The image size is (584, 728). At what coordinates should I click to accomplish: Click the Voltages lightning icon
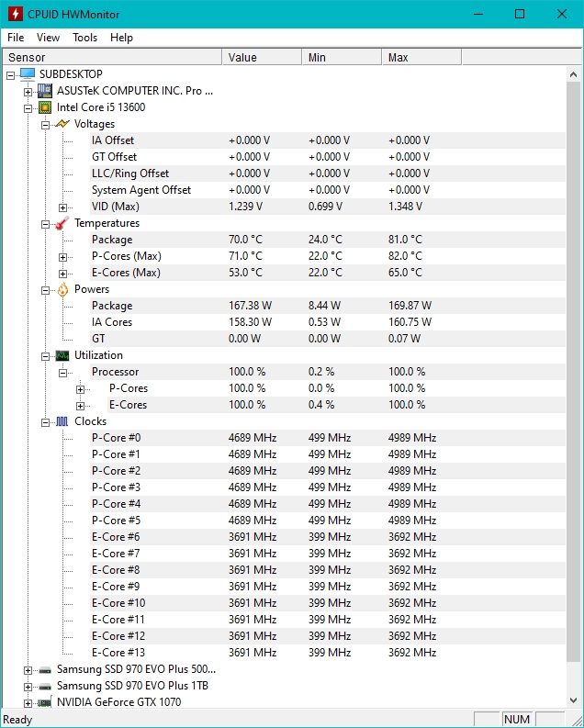(x=62, y=124)
